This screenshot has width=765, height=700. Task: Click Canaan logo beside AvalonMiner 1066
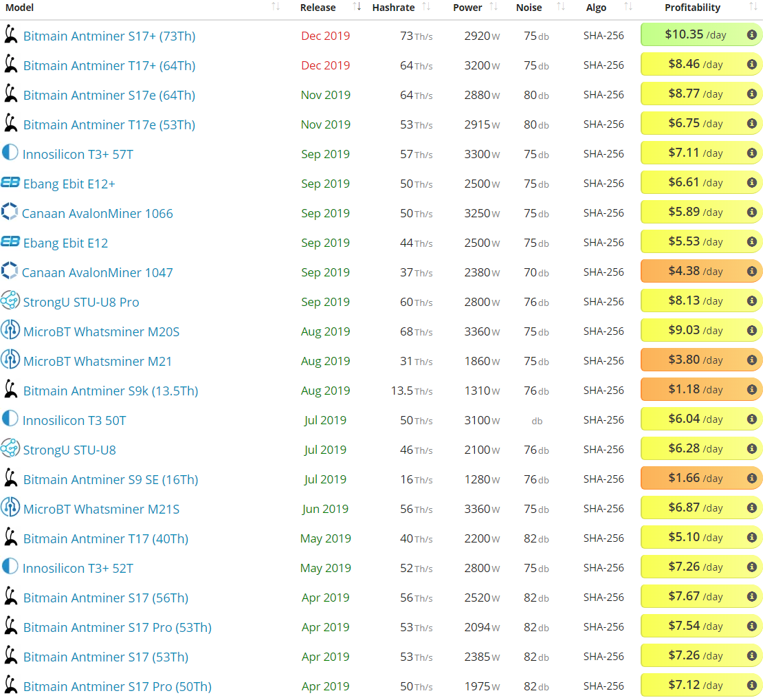tap(9, 212)
